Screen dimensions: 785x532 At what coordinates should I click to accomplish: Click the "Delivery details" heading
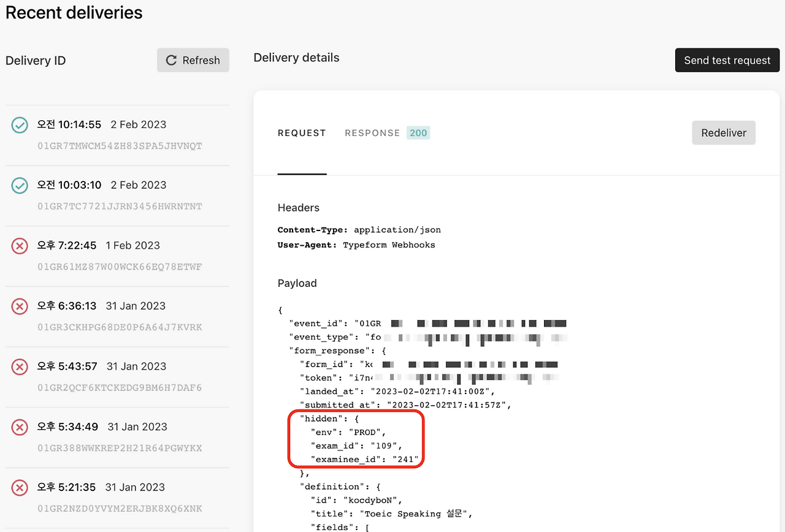coord(296,58)
